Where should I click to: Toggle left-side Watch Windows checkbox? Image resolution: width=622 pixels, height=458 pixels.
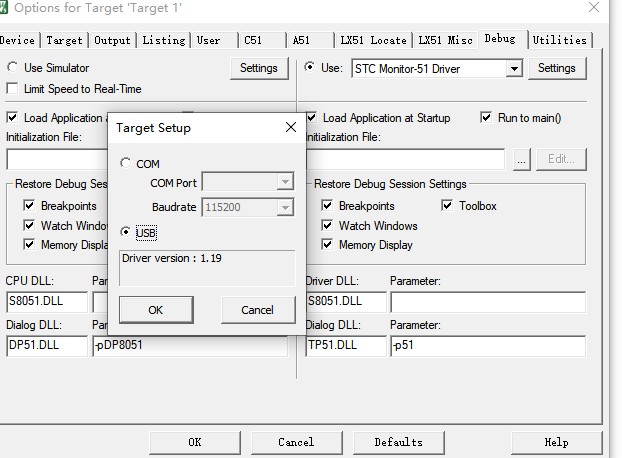[x=29, y=225]
